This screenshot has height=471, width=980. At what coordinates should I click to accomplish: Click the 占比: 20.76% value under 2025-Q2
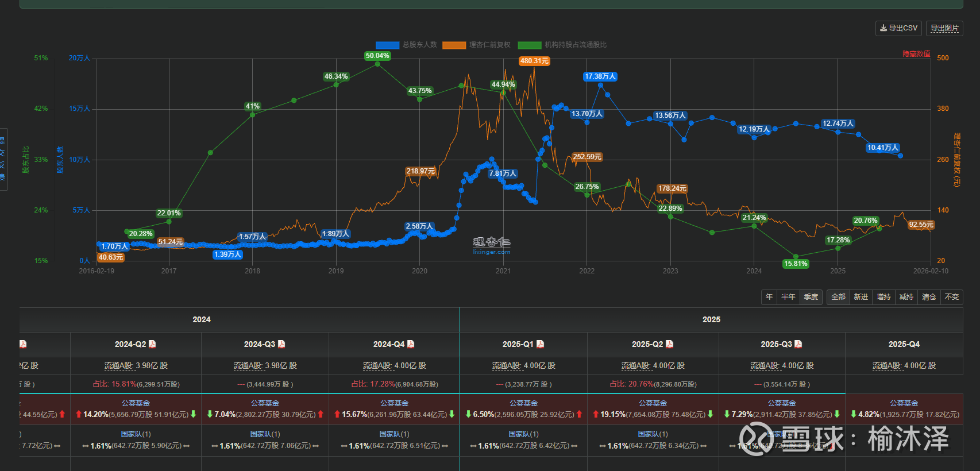pyautogui.click(x=632, y=384)
